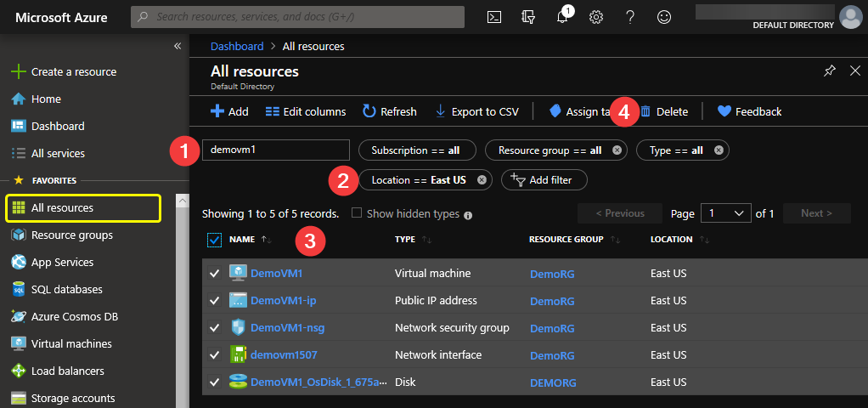This screenshot has width=868, height=408.
Task: Remove the Resource group filter
Action: [617, 150]
